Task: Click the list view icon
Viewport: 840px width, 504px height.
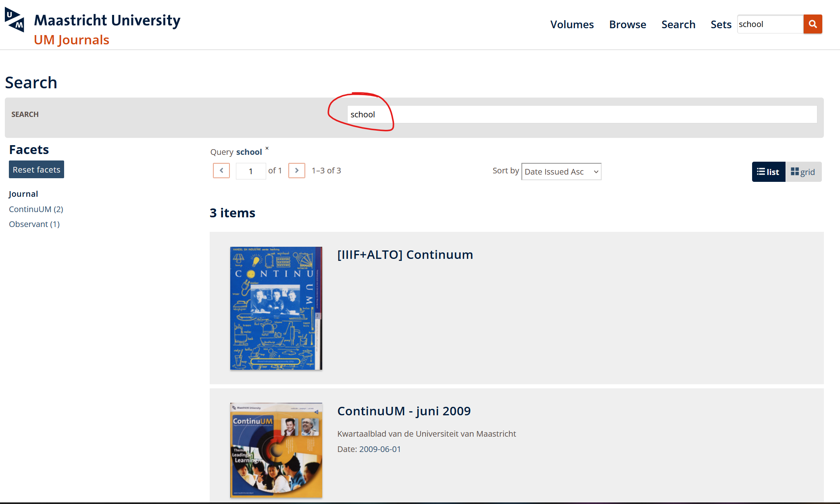Action: (768, 172)
